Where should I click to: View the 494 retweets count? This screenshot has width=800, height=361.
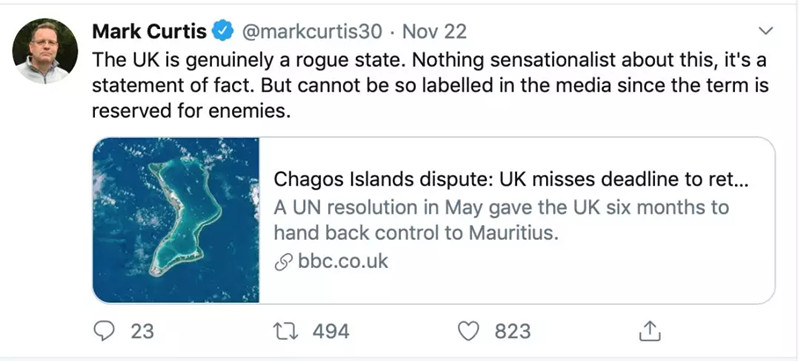(331, 331)
